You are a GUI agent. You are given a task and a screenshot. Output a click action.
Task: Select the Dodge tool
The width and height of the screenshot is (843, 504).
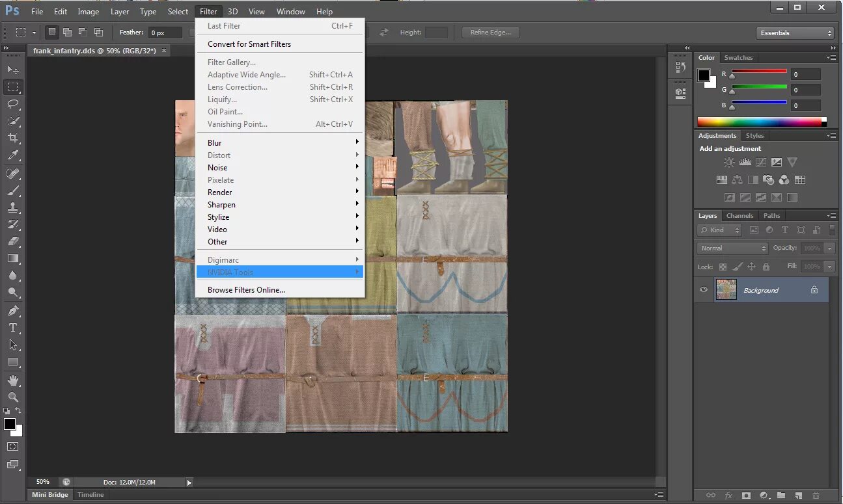point(13,293)
